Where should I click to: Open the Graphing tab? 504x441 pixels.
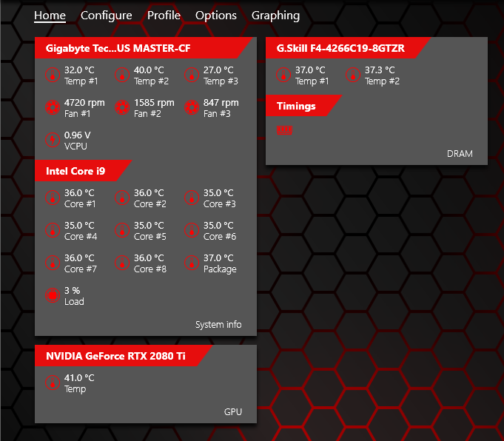(275, 16)
